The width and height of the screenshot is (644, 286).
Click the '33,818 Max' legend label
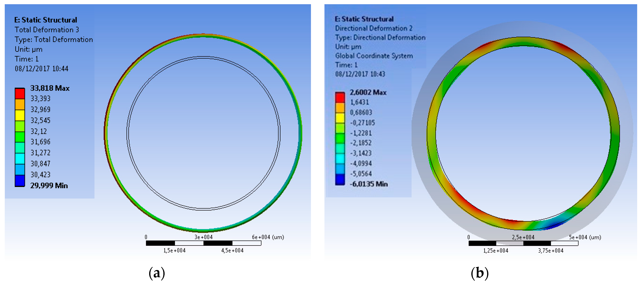(x=50, y=88)
